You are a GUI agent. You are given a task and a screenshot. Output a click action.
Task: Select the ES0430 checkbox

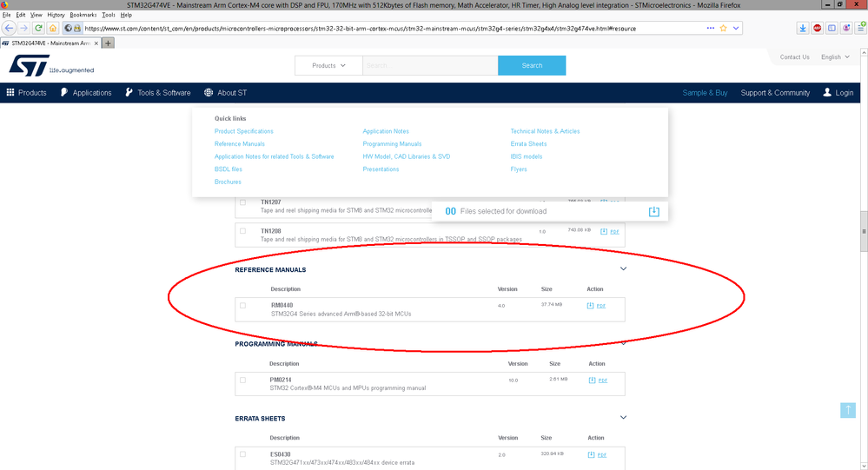(x=242, y=454)
